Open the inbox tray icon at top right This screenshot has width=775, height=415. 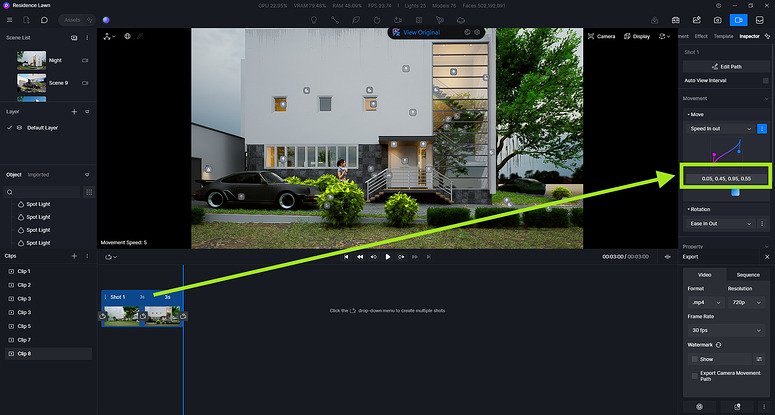coord(760,20)
